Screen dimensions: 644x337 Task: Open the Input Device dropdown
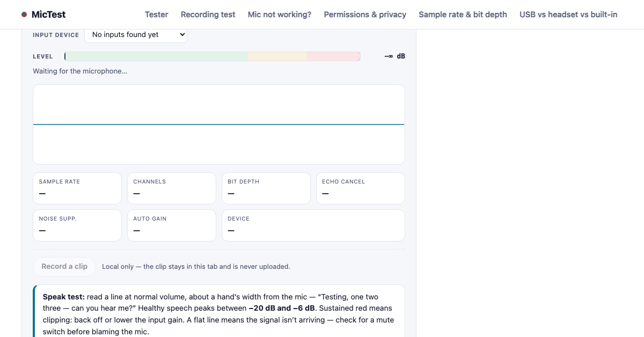click(136, 35)
